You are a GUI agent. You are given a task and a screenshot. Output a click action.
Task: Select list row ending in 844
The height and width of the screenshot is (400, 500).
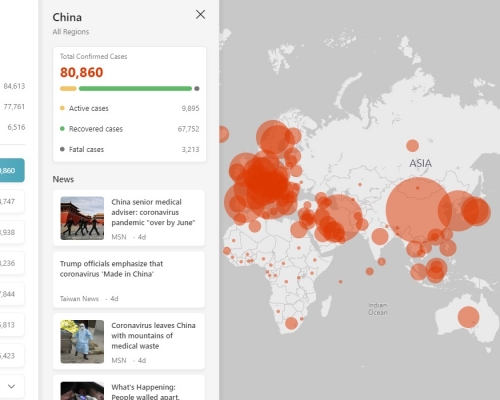coord(12,294)
